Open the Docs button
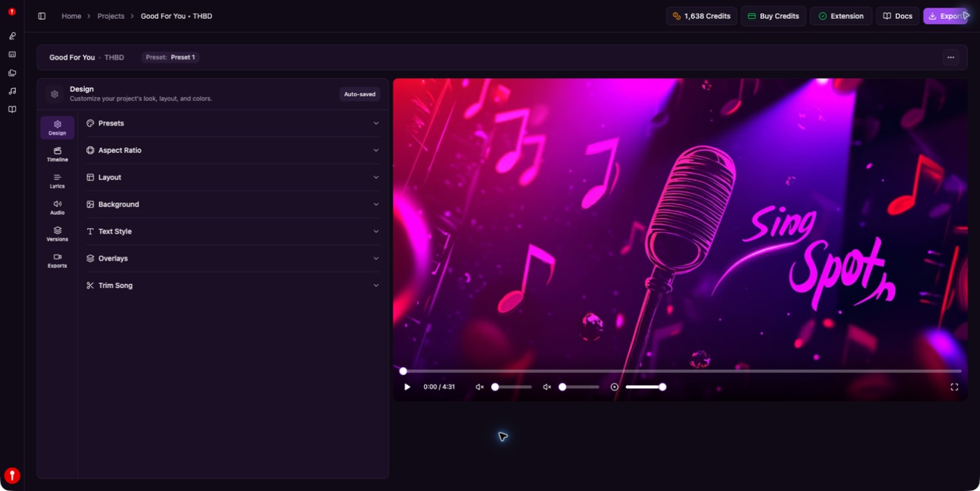Screen dimensions: 980x491 coord(897,16)
